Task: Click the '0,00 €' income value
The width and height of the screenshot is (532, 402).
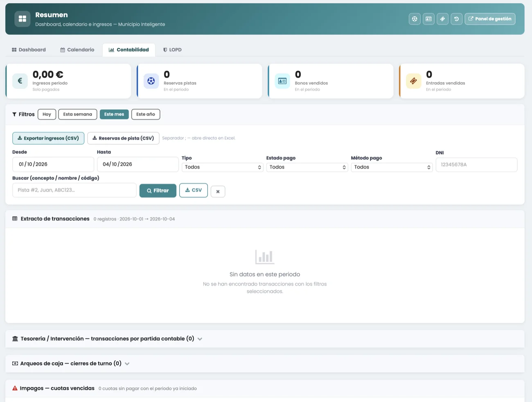Action: [x=48, y=74]
